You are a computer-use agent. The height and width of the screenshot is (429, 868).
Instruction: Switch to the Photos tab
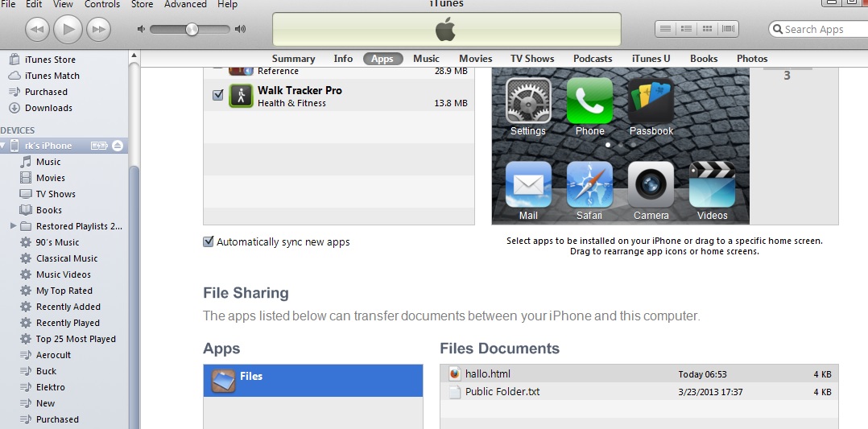click(x=752, y=59)
